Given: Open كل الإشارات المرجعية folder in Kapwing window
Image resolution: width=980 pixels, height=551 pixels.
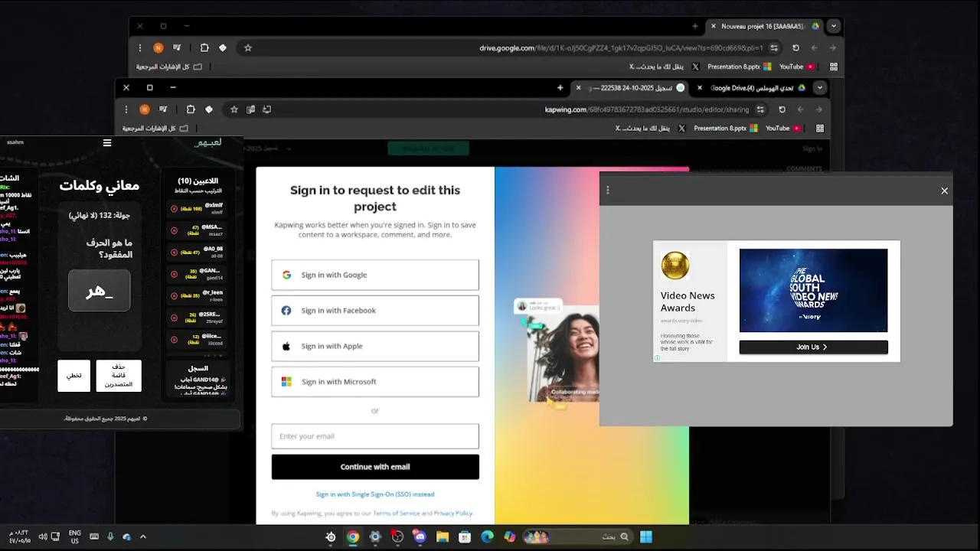Looking at the screenshot, I should click(x=155, y=129).
